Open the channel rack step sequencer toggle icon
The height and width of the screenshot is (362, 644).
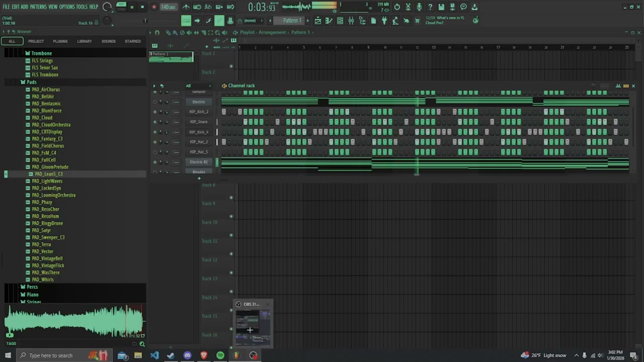[626, 86]
